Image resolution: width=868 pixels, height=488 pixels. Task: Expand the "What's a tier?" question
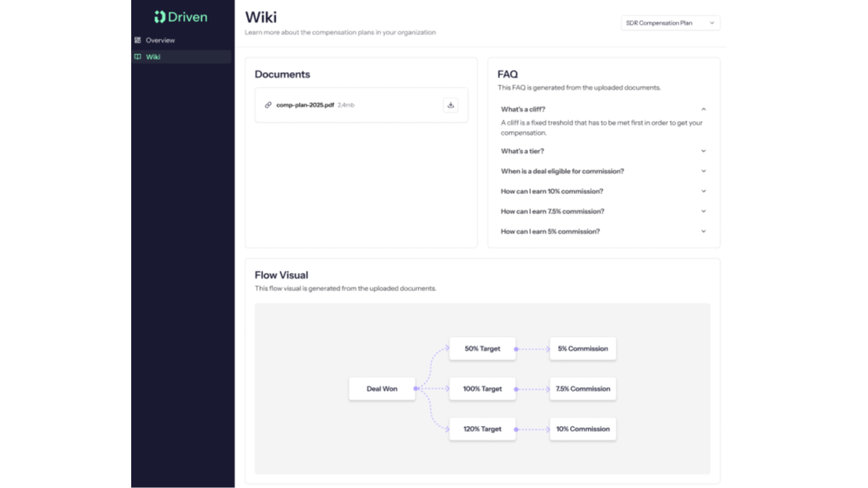pyautogui.click(x=703, y=151)
